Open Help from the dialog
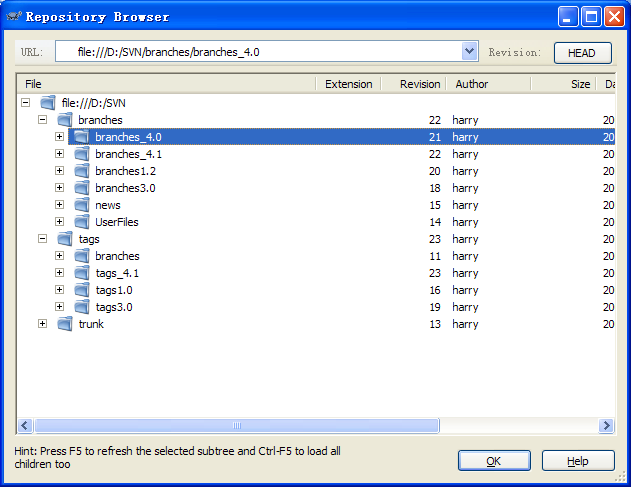The height and width of the screenshot is (487, 631). (x=578, y=461)
